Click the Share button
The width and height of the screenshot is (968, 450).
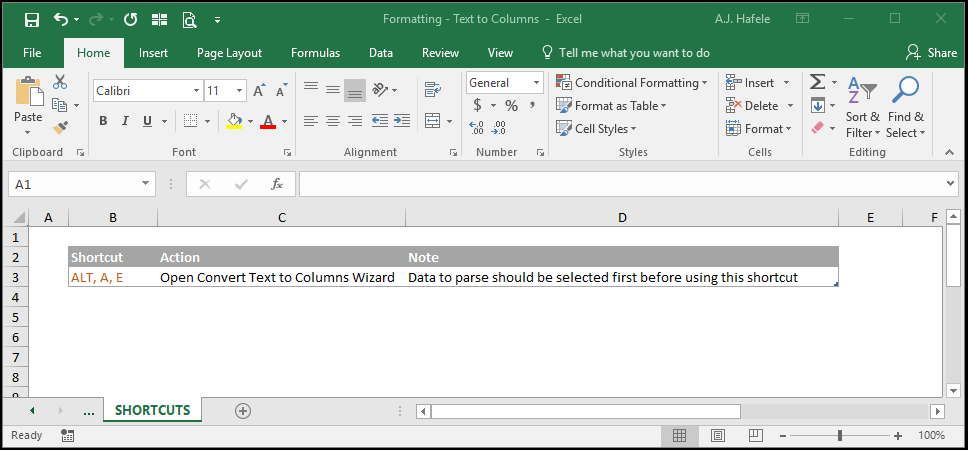[931, 53]
